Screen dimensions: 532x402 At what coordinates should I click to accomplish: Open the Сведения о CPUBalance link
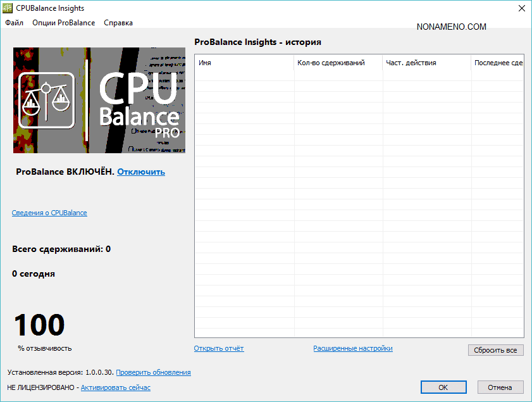click(49, 213)
